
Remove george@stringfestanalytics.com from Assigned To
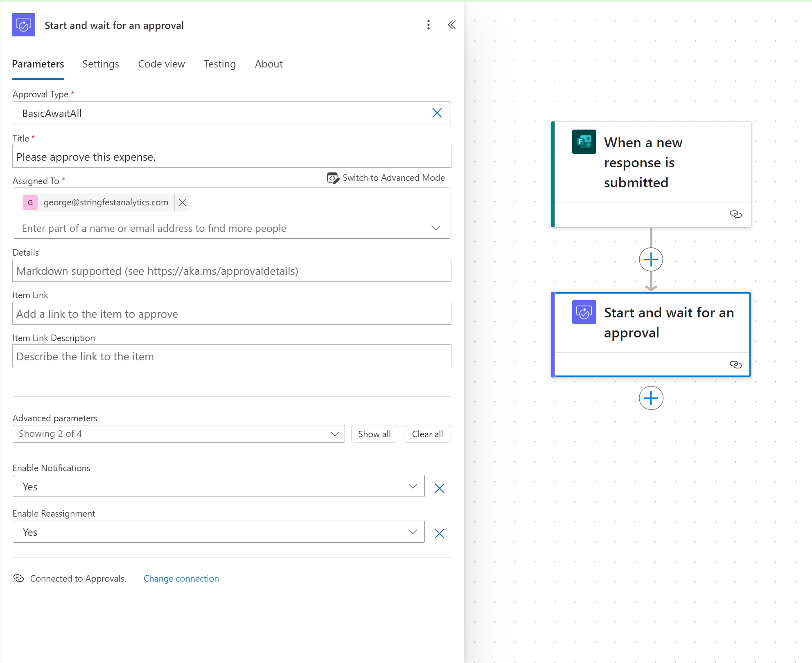[183, 202]
